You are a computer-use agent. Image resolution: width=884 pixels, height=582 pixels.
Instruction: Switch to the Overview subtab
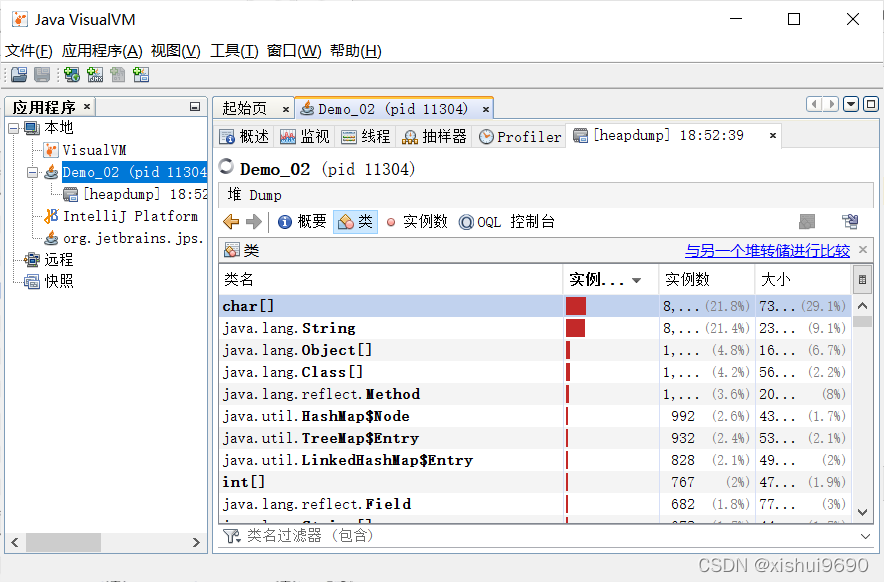[244, 136]
